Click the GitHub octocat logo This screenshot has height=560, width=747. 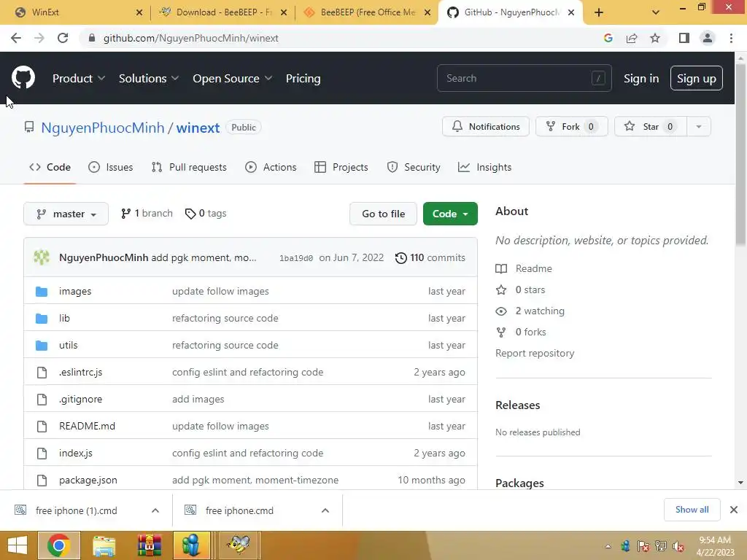click(x=23, y=77)
